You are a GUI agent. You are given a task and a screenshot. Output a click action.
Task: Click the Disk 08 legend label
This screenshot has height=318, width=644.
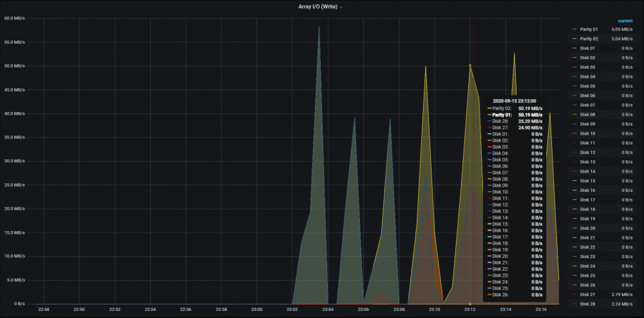587,115
